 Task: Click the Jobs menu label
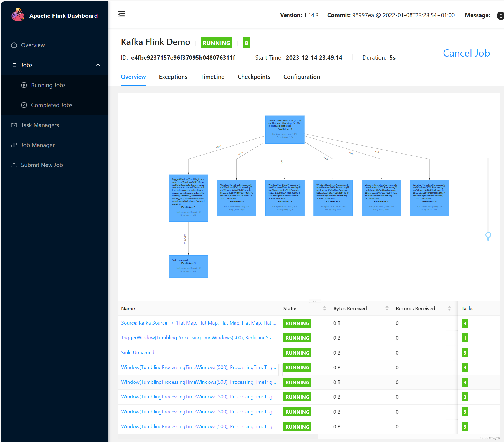coord(27,65)
